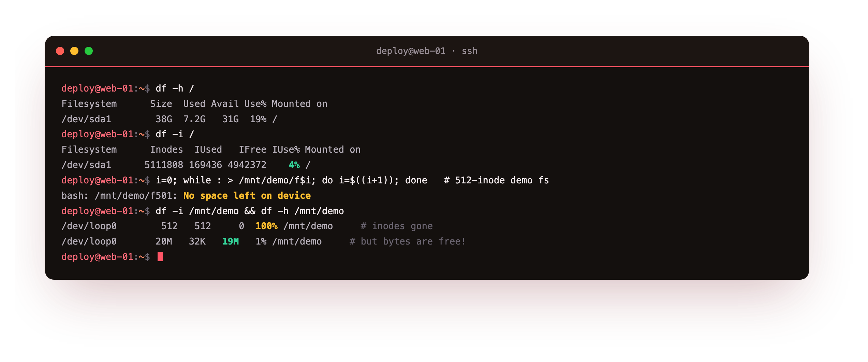Click the '19%' usage value
Viewport: 868px width, 362px height.
(258, 119)
